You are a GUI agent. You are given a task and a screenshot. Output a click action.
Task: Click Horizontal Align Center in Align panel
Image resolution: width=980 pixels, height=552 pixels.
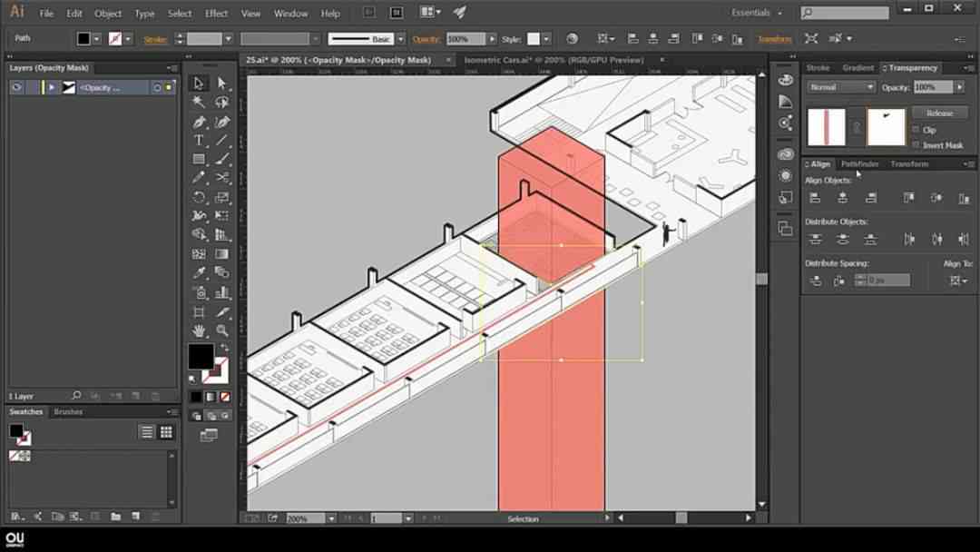[x=842, y=198]
